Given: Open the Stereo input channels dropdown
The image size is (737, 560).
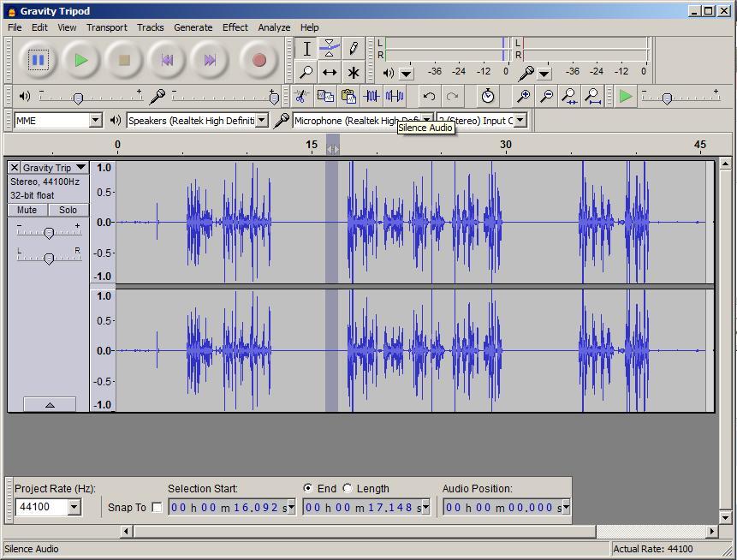Looking at the screenshot, I should point(520,121).
